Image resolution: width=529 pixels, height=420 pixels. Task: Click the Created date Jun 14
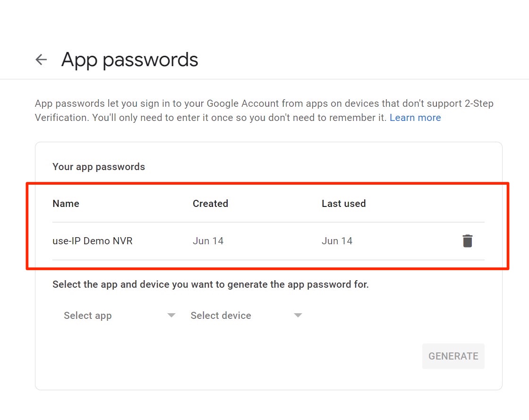208,241
